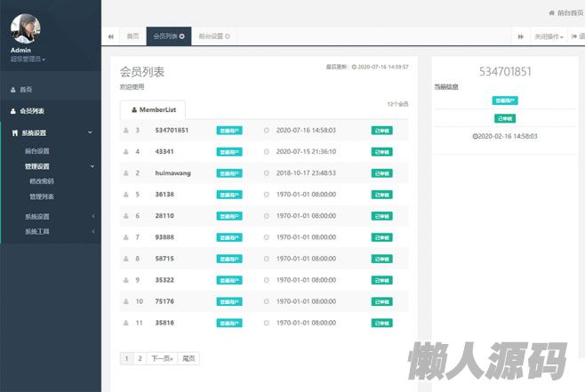Open 修改密码 in the sidebar
585x392 pixels.
(41, 181)
